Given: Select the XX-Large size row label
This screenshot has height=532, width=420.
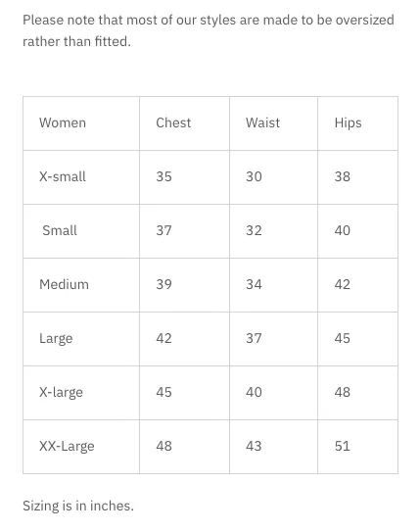Looking at the screenshot, I should tap(67, 446).
